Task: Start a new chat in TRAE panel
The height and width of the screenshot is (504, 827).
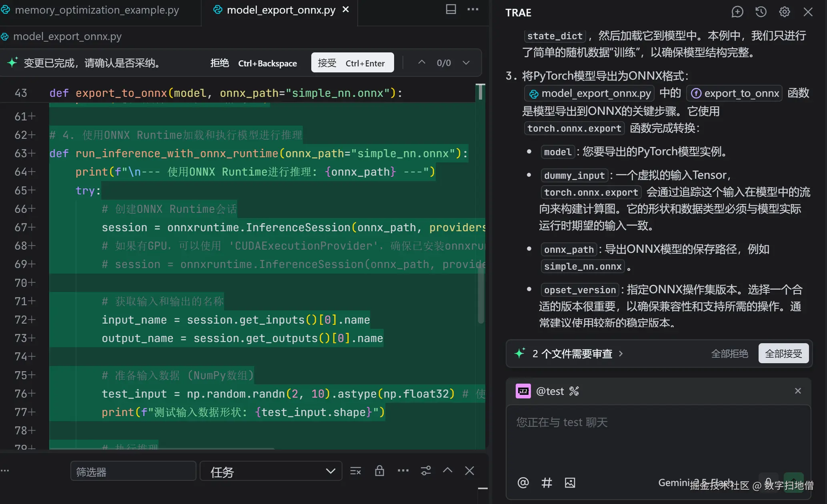Action: click(737, 12)
